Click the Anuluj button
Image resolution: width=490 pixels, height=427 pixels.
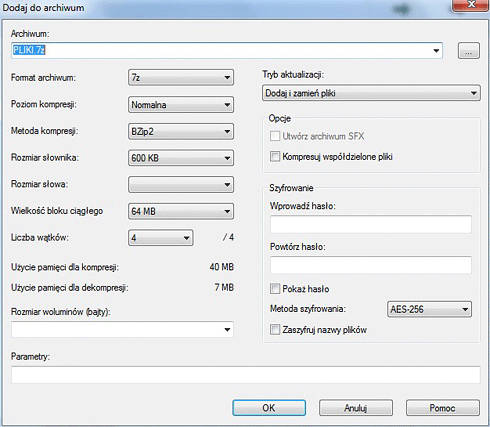[356, 408]
